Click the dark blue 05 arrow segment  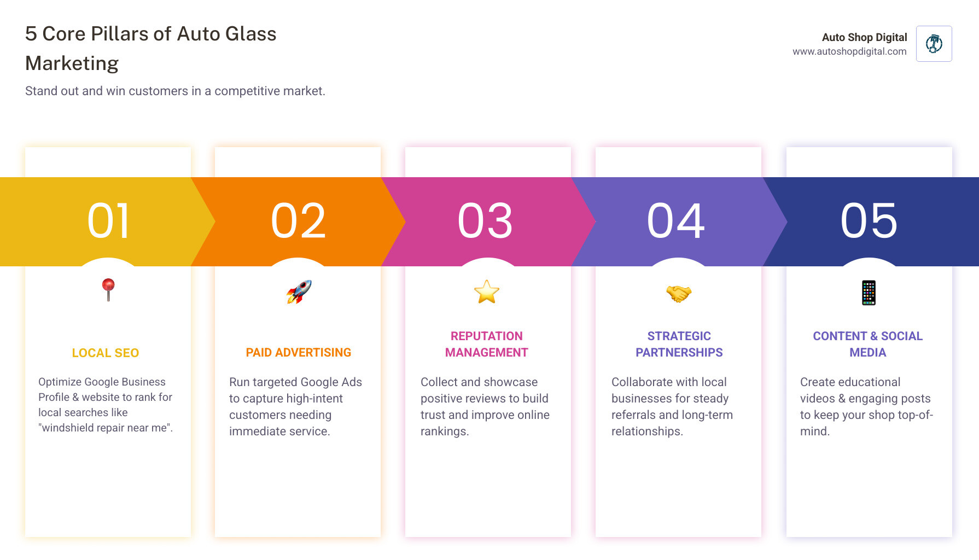coord(870,221)
